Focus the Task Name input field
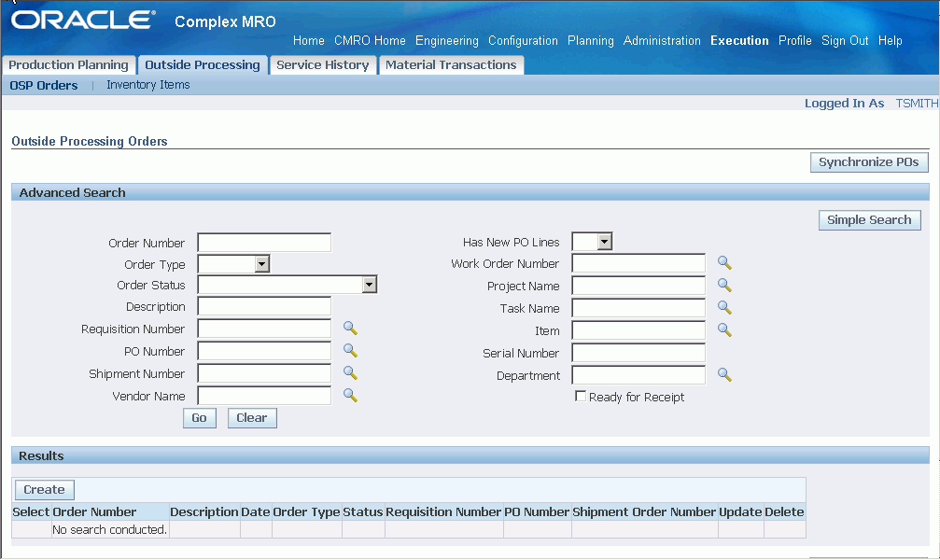Screen dimensions: 940x560 coord(638,308)
